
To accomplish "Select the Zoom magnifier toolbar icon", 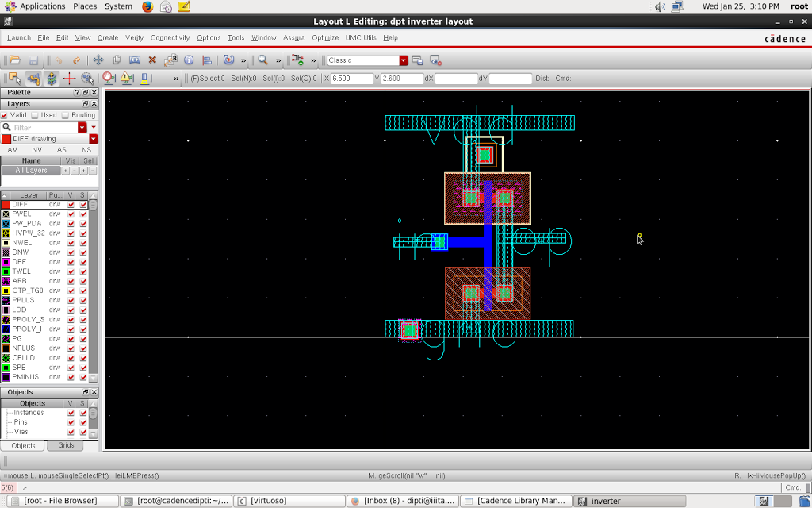I will pyautogui.click(x=262, y=60).
